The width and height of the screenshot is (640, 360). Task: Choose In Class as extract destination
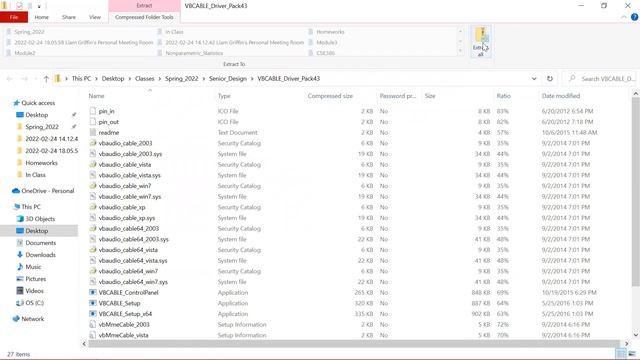point(174,32)
